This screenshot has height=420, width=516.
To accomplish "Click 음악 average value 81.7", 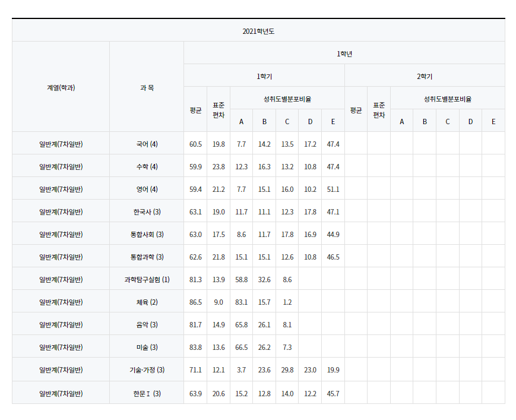I will pyautogui.click(x=195, y=324).
